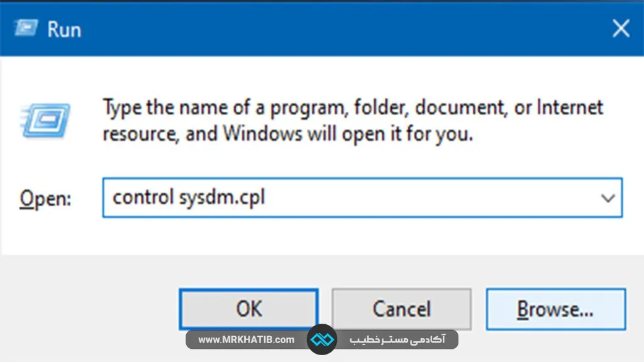The width and height of the screenshot is (644, 362).
Task: Click the small Run icon in title bar
Action: tap(26, 29)
